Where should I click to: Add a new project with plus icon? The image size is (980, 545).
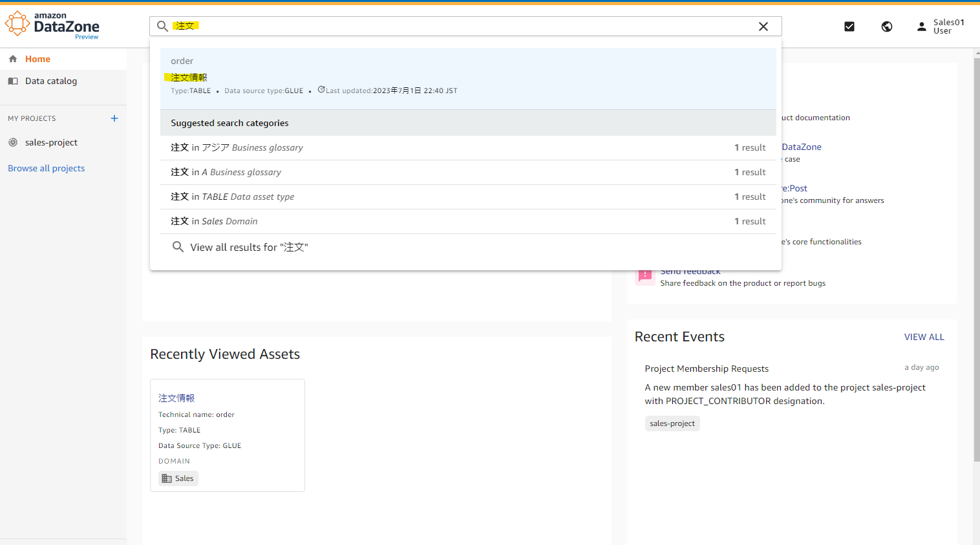(x=114, y=118)
